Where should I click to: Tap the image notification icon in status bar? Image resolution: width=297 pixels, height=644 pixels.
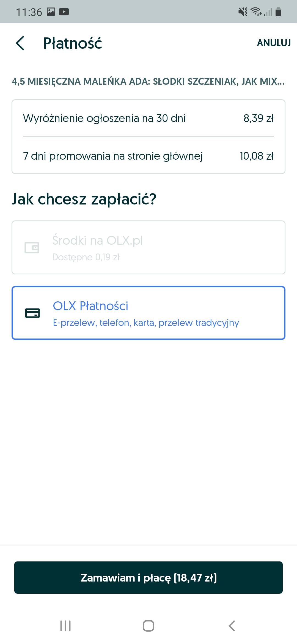51,12
